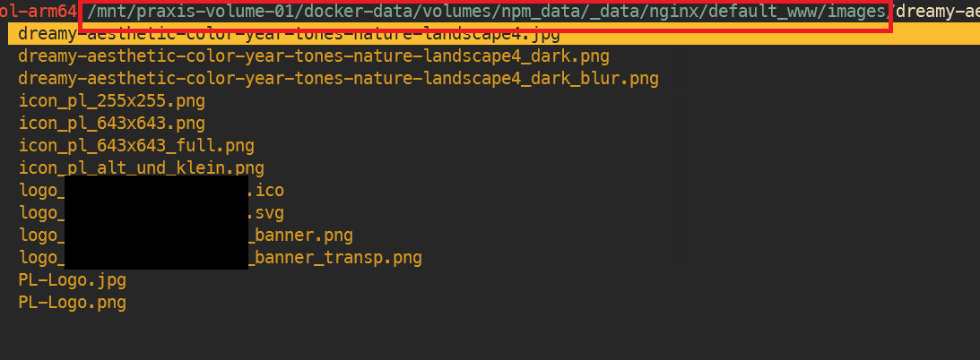This screenshot has height=360, width=980.
Task: Select the logo file ending in .svg
Action: pos(152,213)
